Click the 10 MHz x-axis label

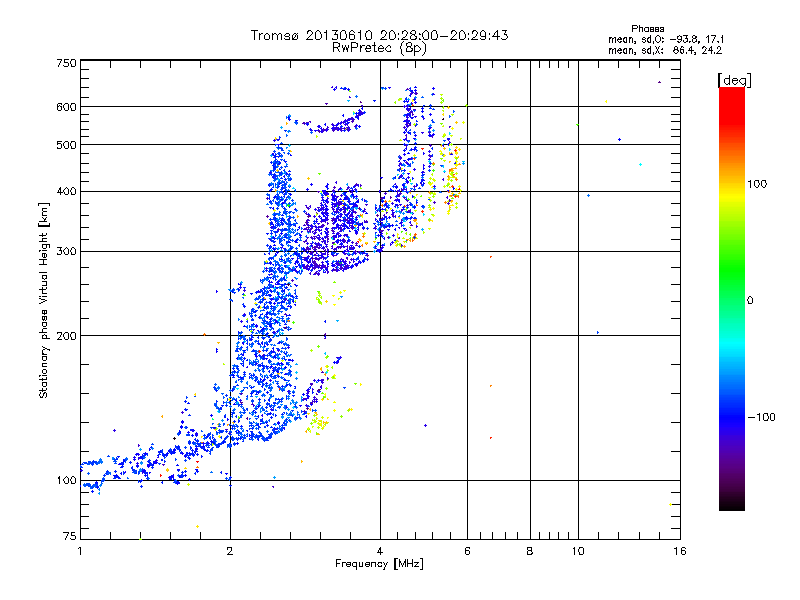[x=578, y=551]
